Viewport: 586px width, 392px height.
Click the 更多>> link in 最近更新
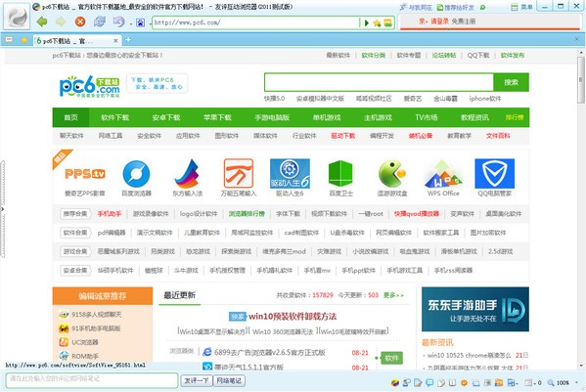[393, 295]
